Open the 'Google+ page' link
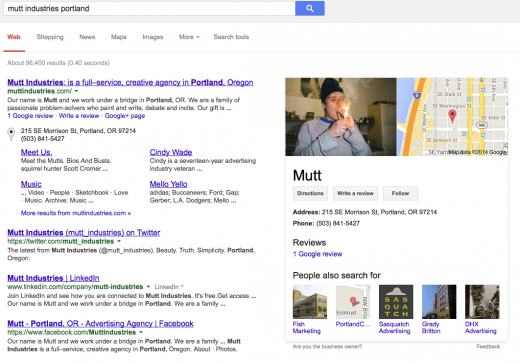 125,116
